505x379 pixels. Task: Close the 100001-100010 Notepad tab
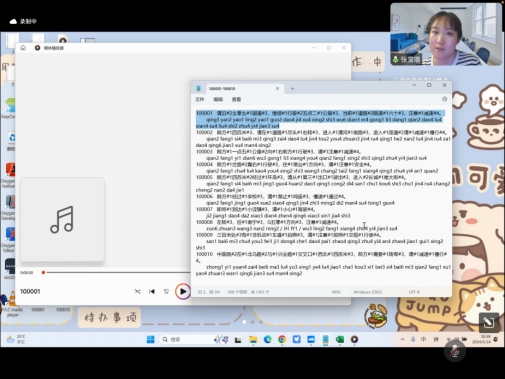[x=277, y=88]
